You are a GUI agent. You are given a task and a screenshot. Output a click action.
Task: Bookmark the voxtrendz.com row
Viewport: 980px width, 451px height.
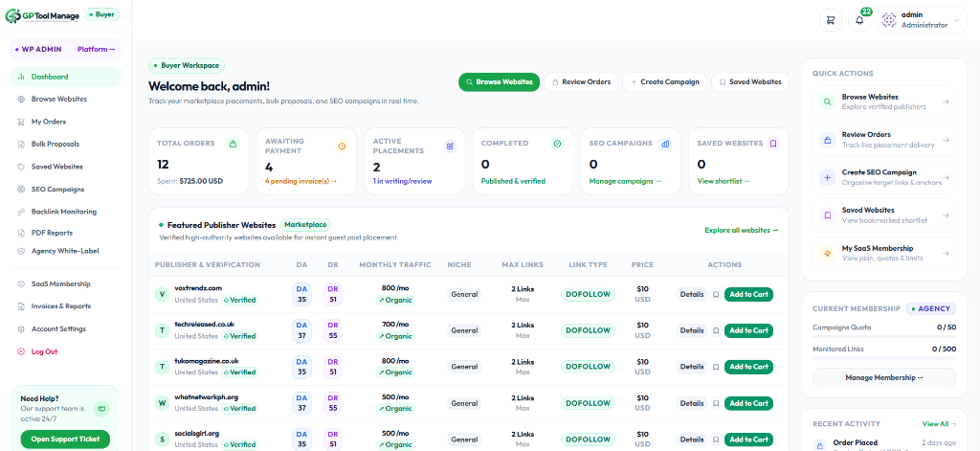[x=716, y=295]
